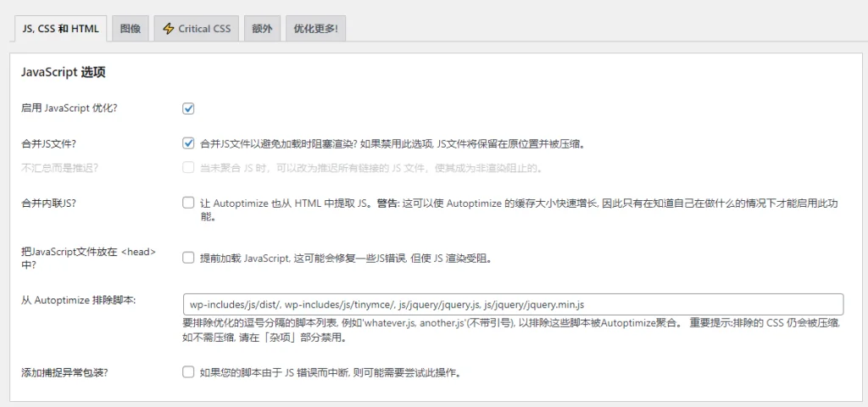Click the 从 Autoptimize 排除脚本 input field

click(513, 304)
